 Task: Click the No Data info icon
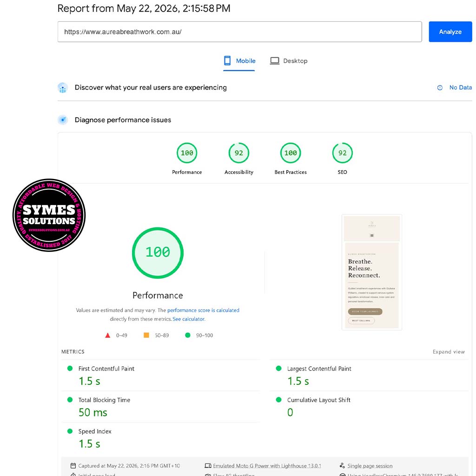coord(440,88)
